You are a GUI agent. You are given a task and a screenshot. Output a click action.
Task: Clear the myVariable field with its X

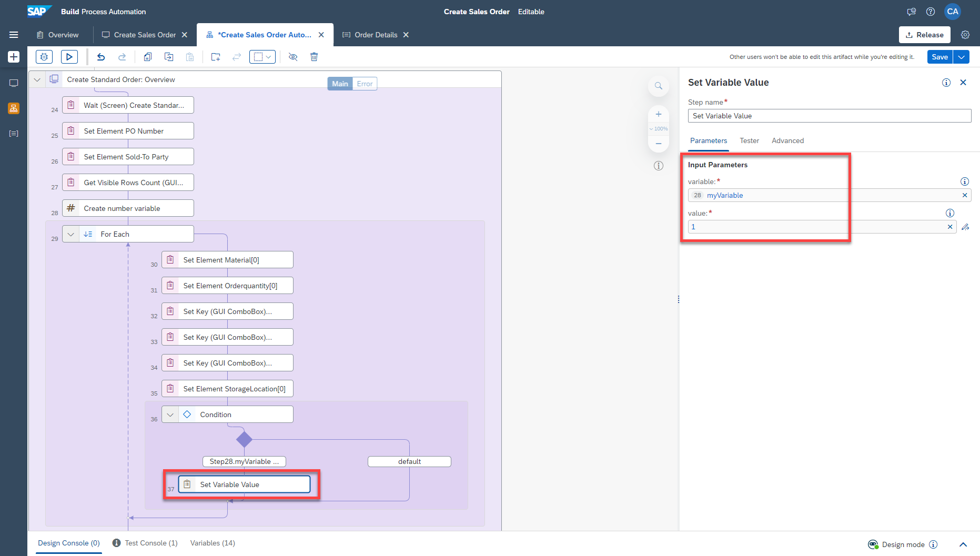[965, 195]
